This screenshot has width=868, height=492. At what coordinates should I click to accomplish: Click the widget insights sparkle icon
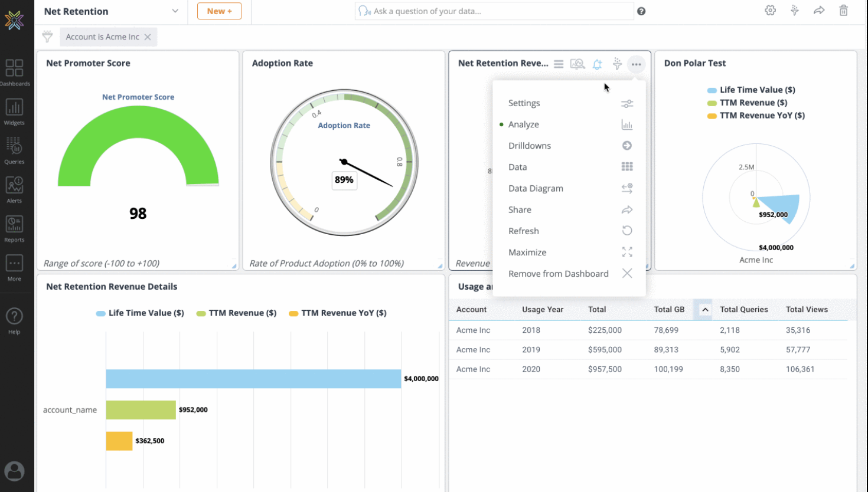point(617,64)
